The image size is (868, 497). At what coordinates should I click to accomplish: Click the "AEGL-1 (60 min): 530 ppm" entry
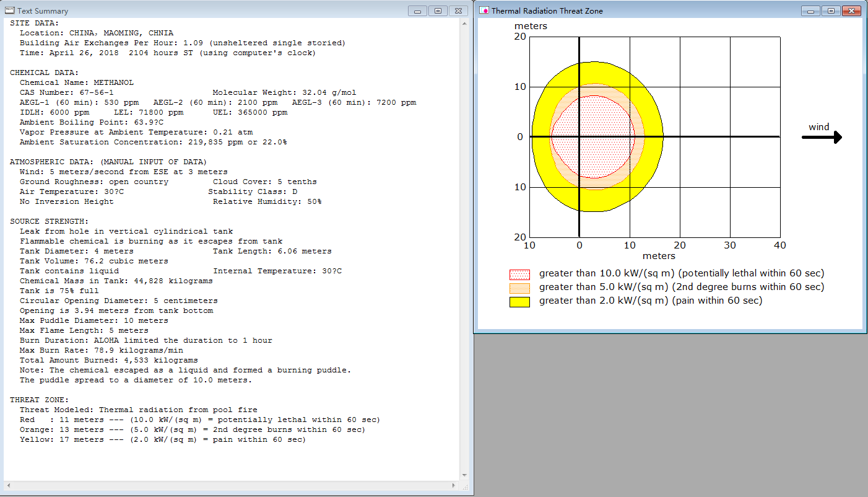tap(79, 102)
